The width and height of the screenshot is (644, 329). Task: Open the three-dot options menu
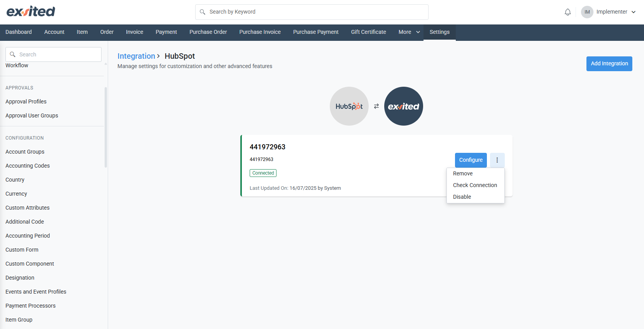pyautogui.click(x=497, y=160)
